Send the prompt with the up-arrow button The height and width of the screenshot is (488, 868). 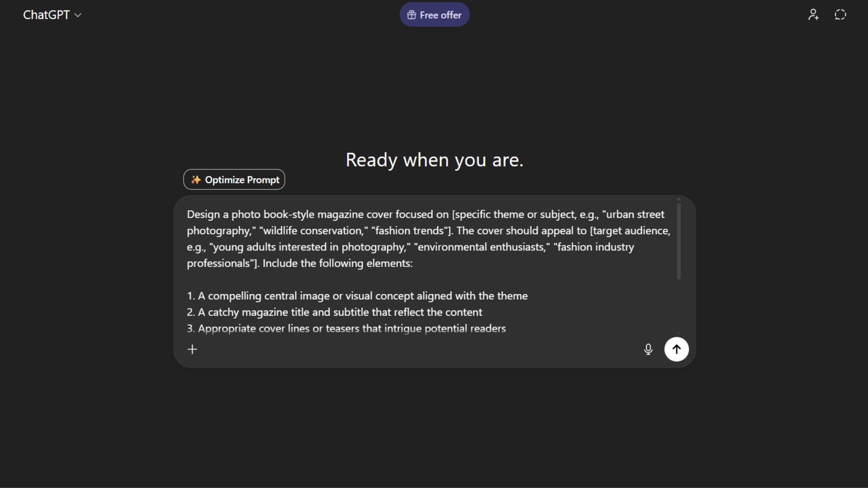point(676,349)
